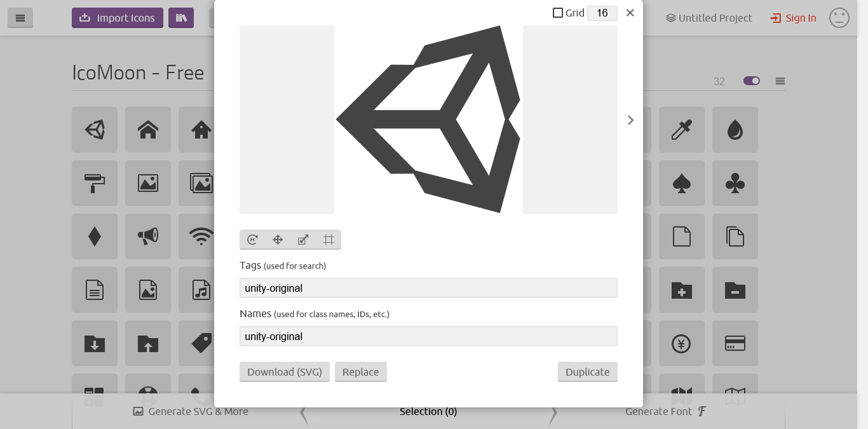Image resolution: width=868 pixels, height=429 pixels.
Task: Open the Selection (0) tab
Action: click(428, 411)
